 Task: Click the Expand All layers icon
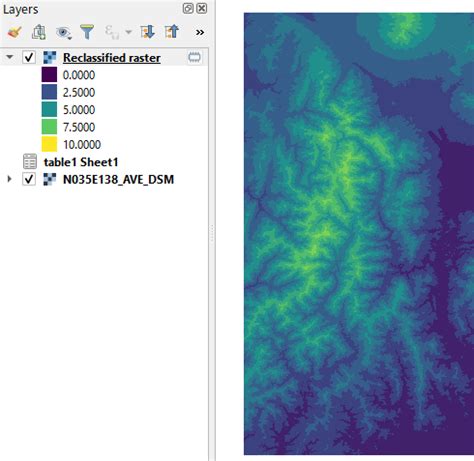(147, 32)
